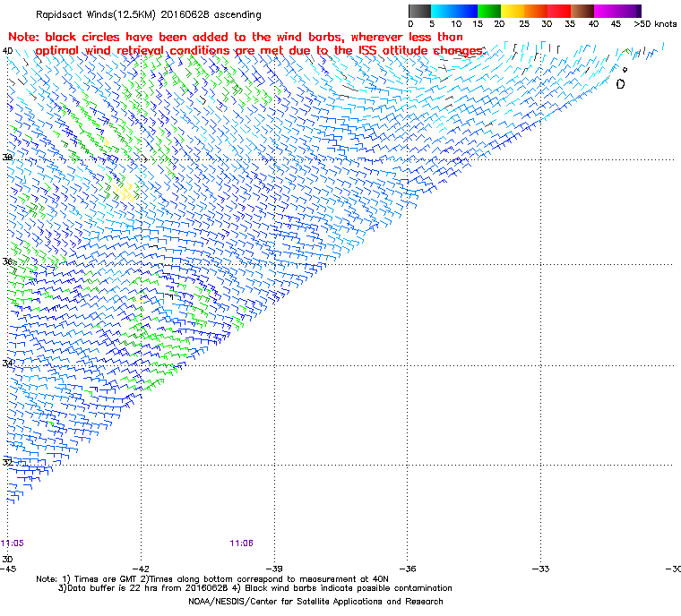Image resolution: width=681 pixels, height=616 pixels.
Task: Click the '-33' longitude axis label
Action: point(540,569)
